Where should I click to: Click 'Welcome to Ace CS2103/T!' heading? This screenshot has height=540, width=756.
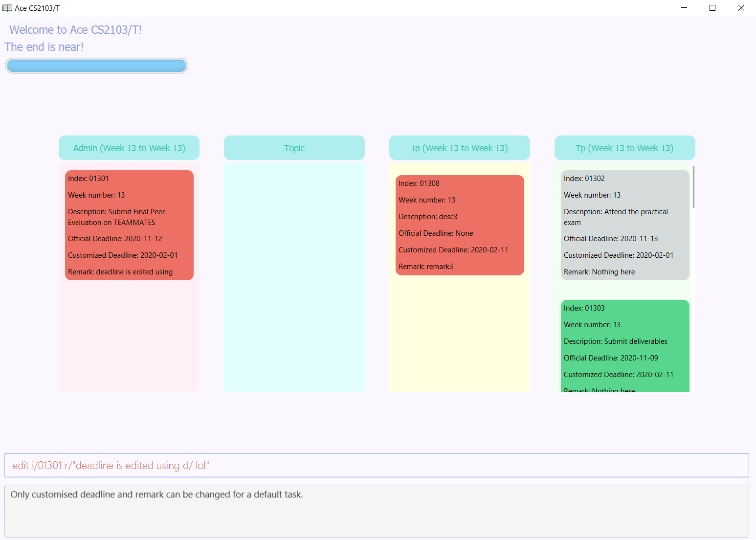pyautogui.click(x=76, y=30)
